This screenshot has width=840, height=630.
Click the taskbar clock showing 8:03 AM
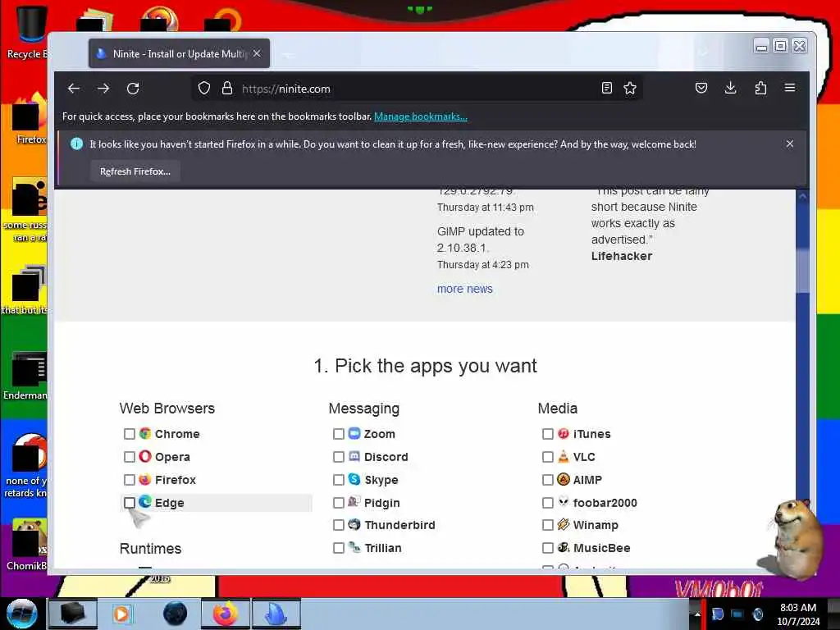tap(797, 614)
